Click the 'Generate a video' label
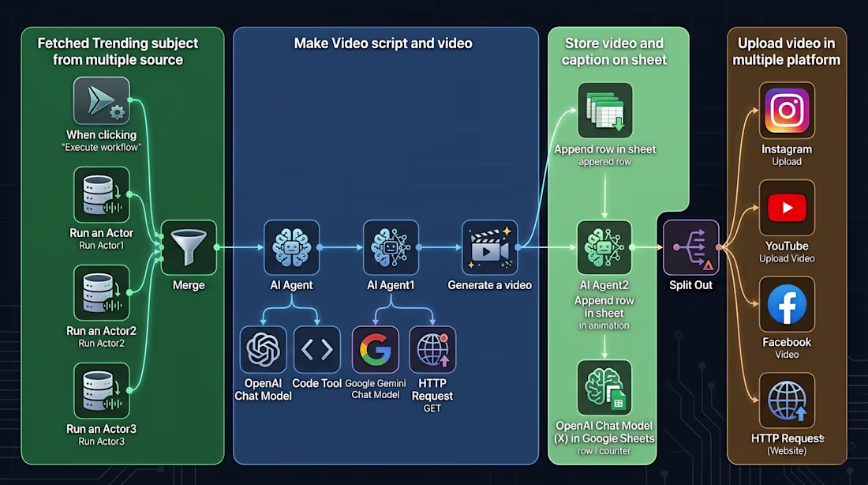Viewport: 868px width, 485px height. pos(490,285)
